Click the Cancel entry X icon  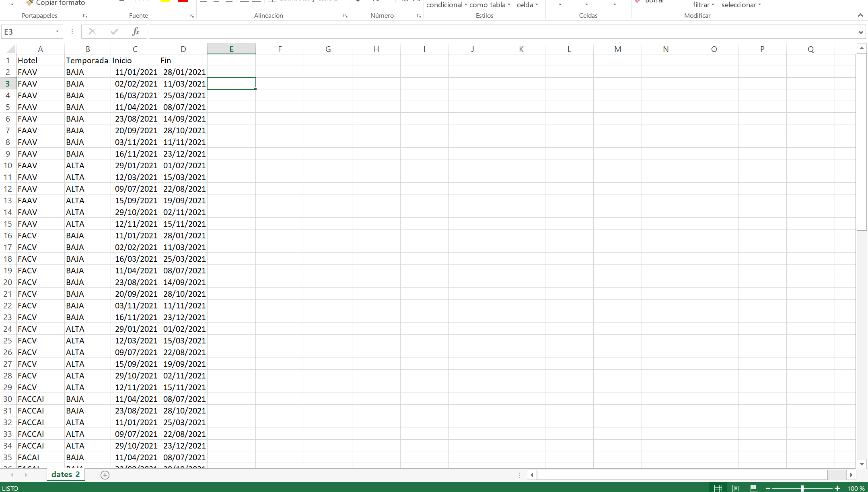click(92, 32)
